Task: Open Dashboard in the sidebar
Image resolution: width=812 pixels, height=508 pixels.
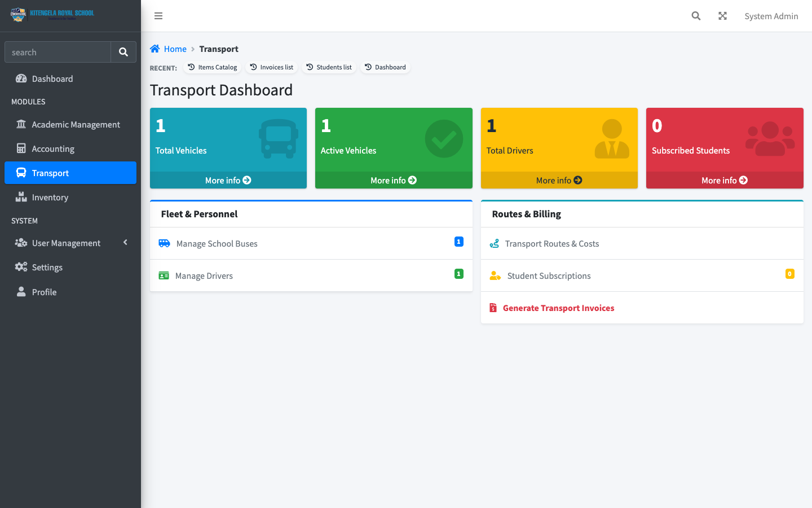Action: (x=70, y=78)
